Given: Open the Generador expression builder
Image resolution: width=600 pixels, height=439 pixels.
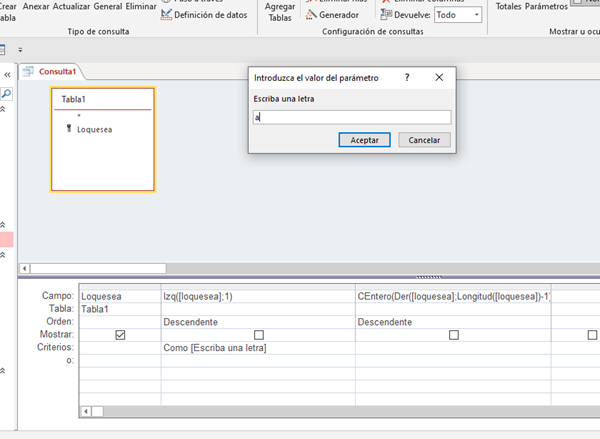Looking at the screenshot, I should click(332, 15).
